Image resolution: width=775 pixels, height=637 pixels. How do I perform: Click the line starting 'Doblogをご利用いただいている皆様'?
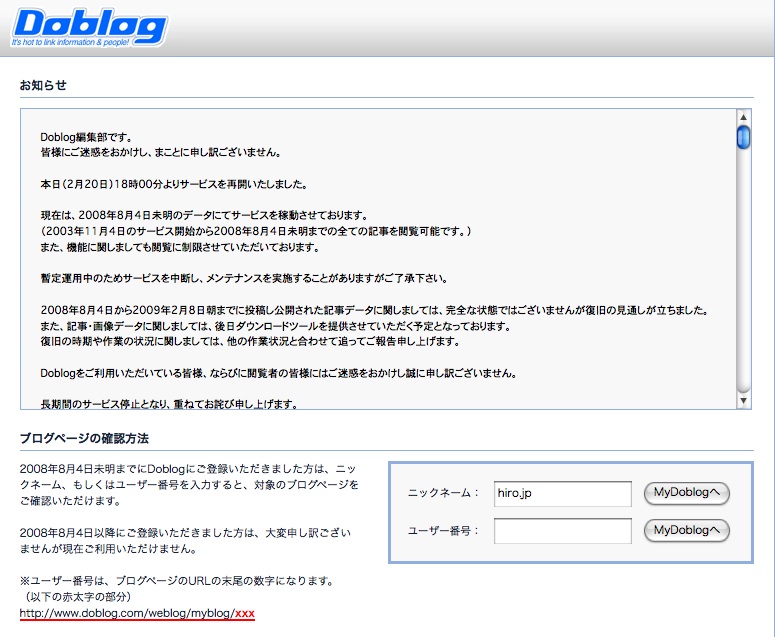click(x=279, y=373)
